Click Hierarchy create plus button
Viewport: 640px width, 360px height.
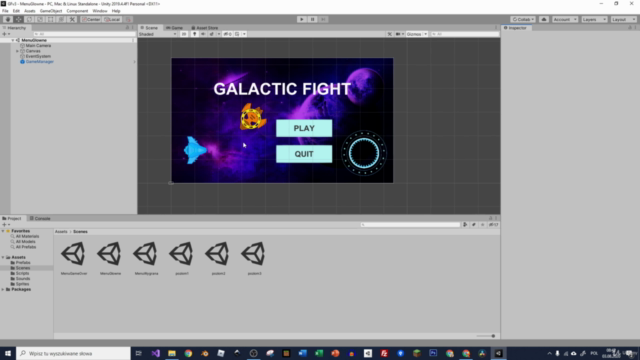click(x=5, y=34)
